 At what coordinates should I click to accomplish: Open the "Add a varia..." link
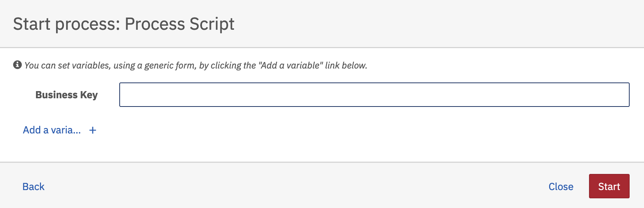[52, 130]
